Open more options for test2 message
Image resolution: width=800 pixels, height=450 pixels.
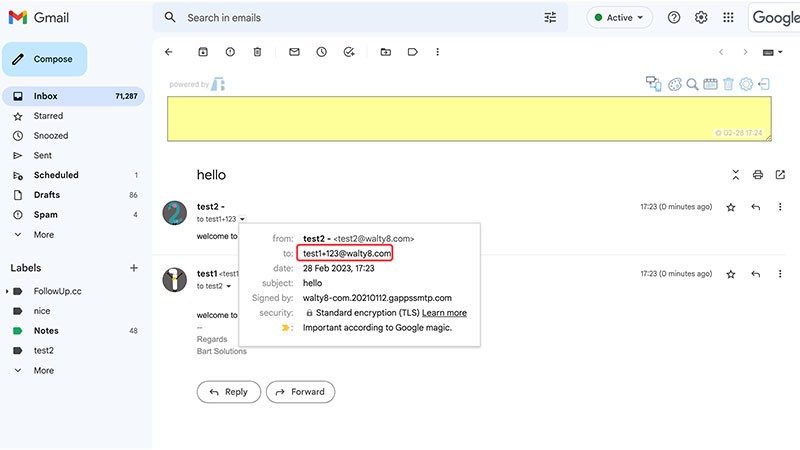[x=780, y=207]
